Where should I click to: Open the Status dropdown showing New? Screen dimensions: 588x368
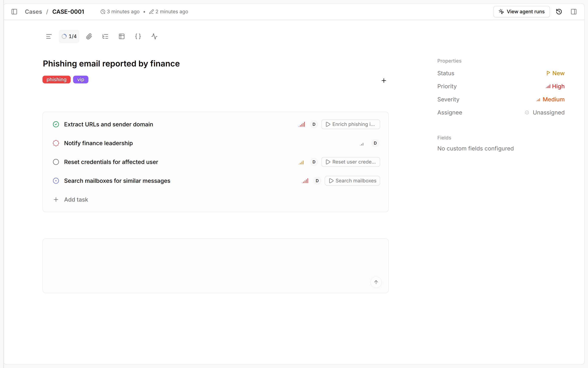555,73
